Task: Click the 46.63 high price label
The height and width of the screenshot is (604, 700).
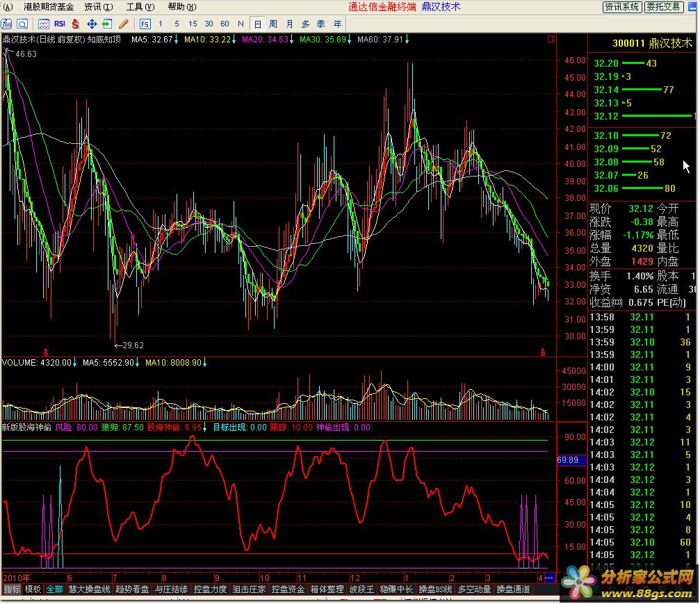Action: point(26,54)
